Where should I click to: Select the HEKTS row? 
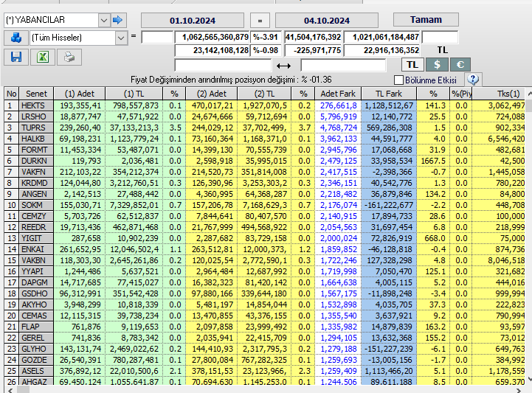[265, 105]
